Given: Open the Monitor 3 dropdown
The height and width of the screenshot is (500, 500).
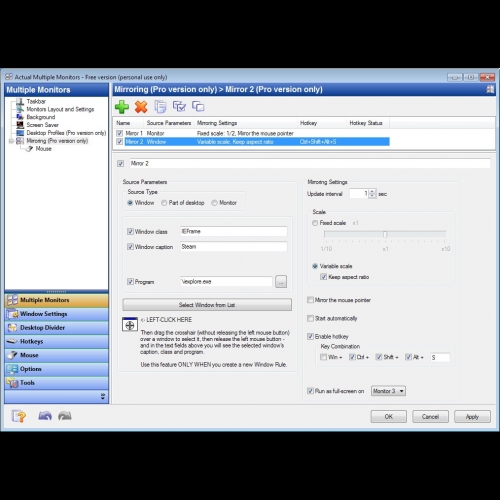Looking at the screenshot, I should [388, 391].
